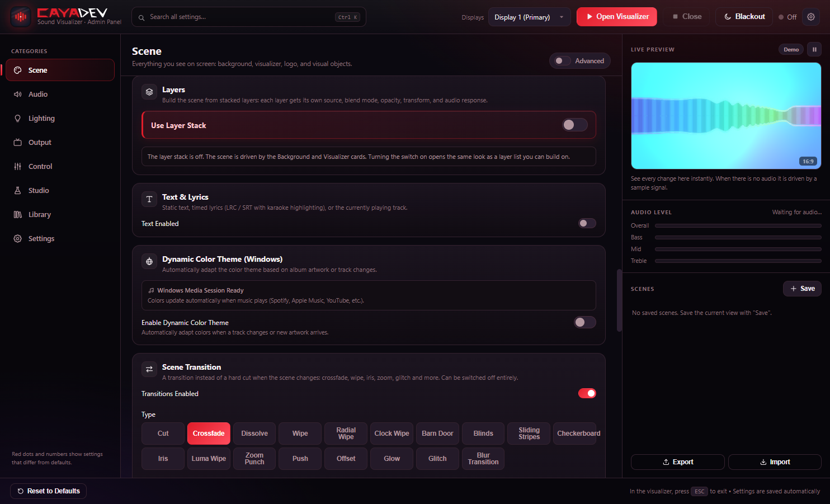Image resolution: width=830 pixels, height=504 pixels.
Task: Click the Open Visualizer button
Action: pos(617,17)
